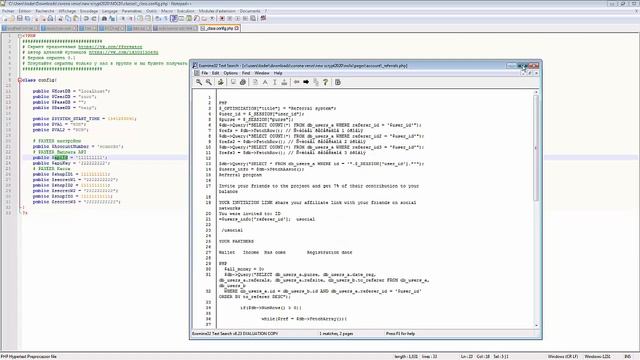Open the Macro menu in Notepad++
The height and width of the screenshot is (360, 640).
pyautogui.click(x=167, y=11)
